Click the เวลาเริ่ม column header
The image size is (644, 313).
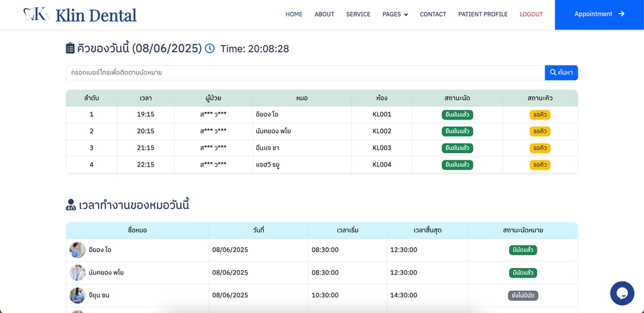(347, 230)
